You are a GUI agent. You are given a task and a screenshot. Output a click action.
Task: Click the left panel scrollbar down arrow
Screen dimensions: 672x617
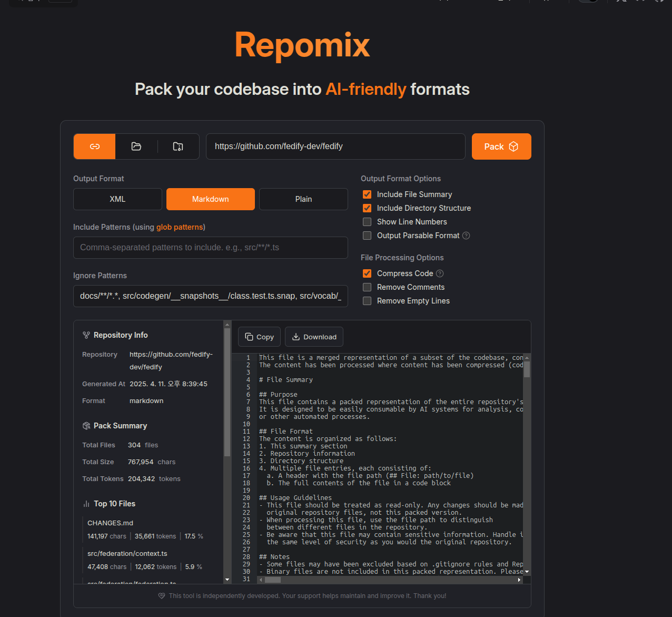228,580
